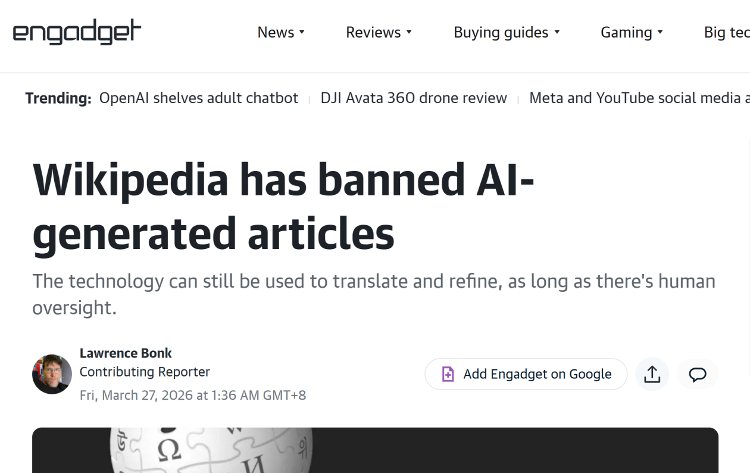Click the article publish date timestamp
This screenshot has width=750, height=473.
pyautogui.click(x=192, y=395)
